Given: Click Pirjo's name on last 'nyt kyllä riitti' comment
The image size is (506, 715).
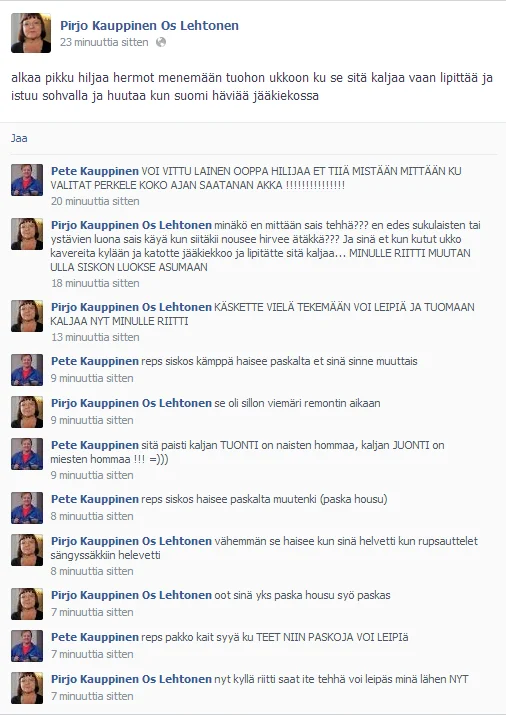Looking at the screenshot, I should 131,679.
